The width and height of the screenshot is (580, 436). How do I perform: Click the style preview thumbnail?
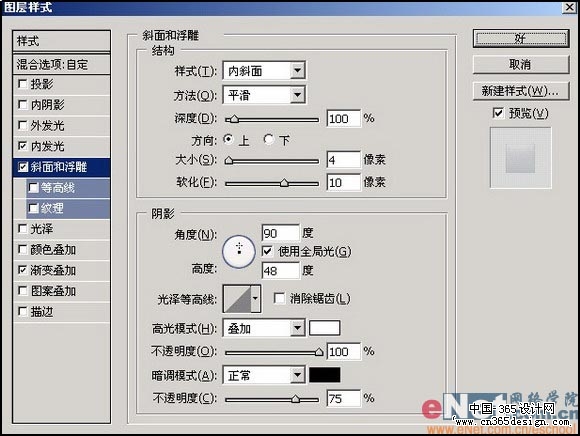(520, 158)
